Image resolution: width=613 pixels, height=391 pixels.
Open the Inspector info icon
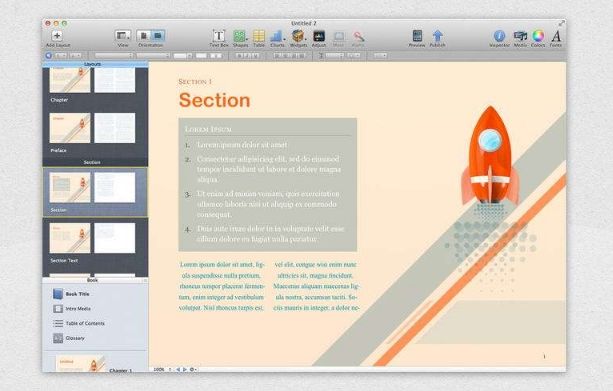tap(499, 36)
